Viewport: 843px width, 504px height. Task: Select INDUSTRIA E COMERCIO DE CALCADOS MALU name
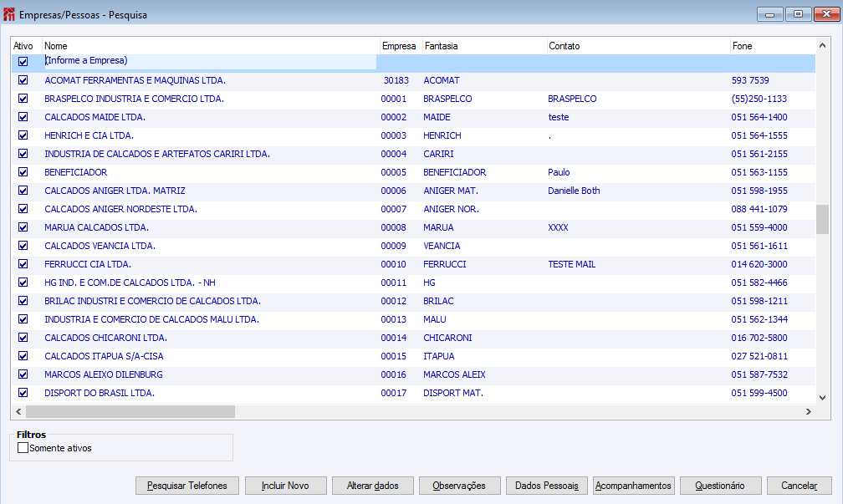click(151, 319)
